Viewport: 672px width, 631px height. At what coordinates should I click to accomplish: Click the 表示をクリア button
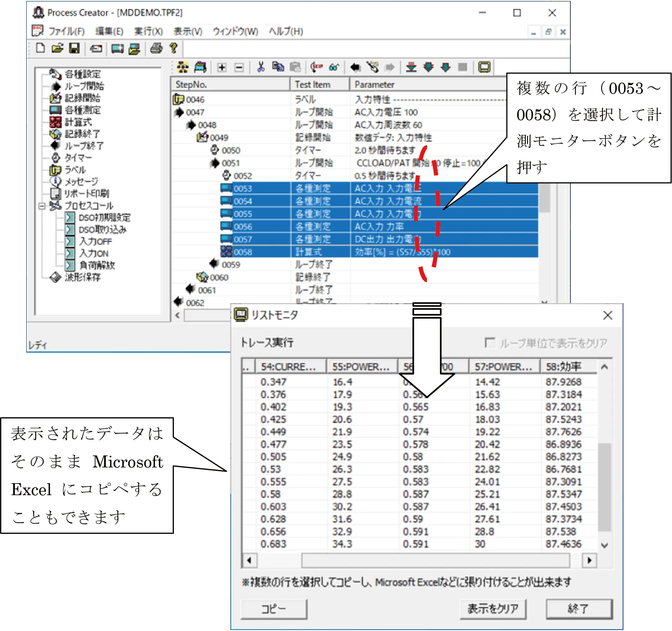pos(492,608)
